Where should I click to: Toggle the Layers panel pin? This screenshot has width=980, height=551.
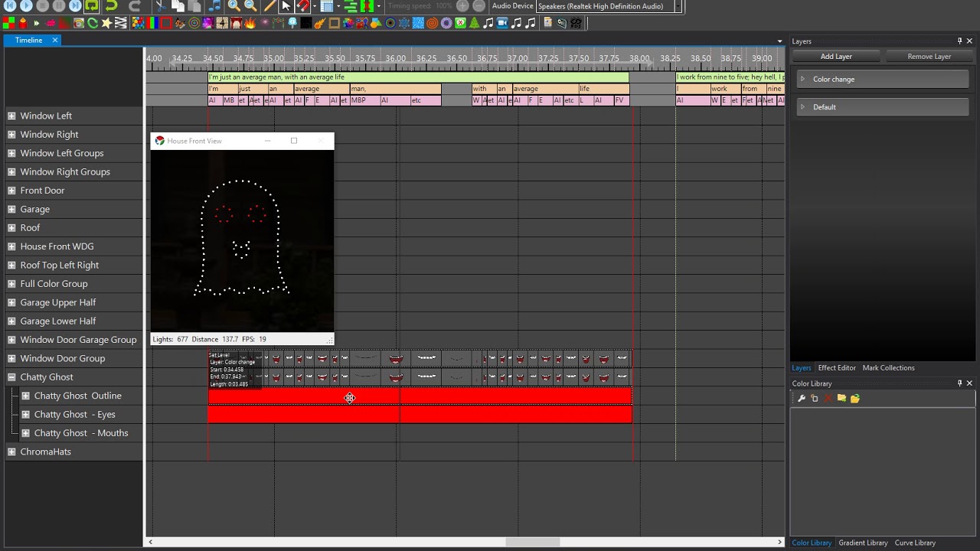tap(959, 41)
